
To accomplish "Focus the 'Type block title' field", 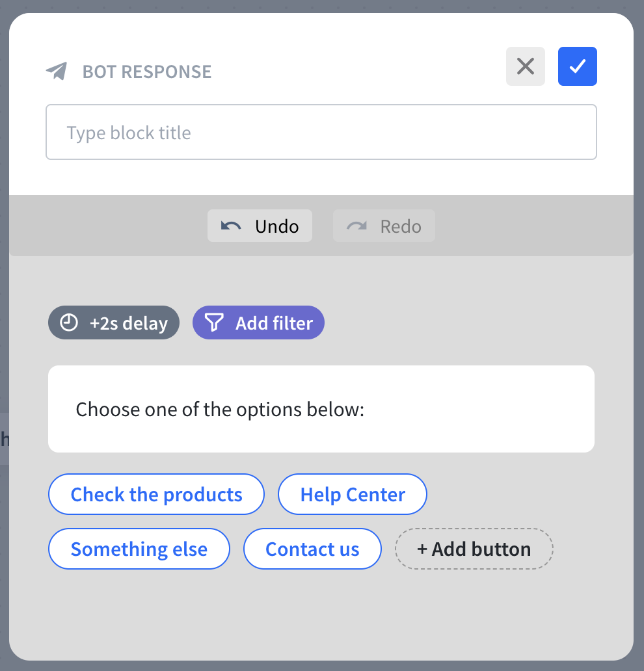I will coord(321,133).
